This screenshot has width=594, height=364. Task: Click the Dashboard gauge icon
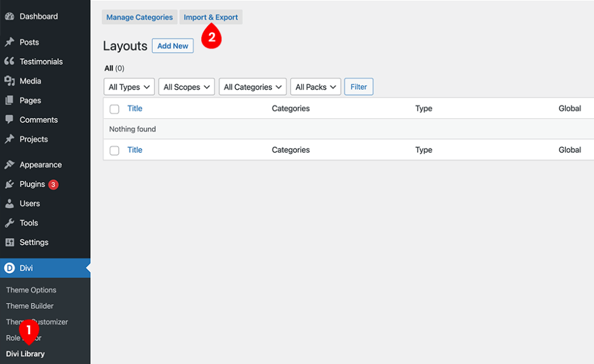pyautogui.click(x=10, y=16)
